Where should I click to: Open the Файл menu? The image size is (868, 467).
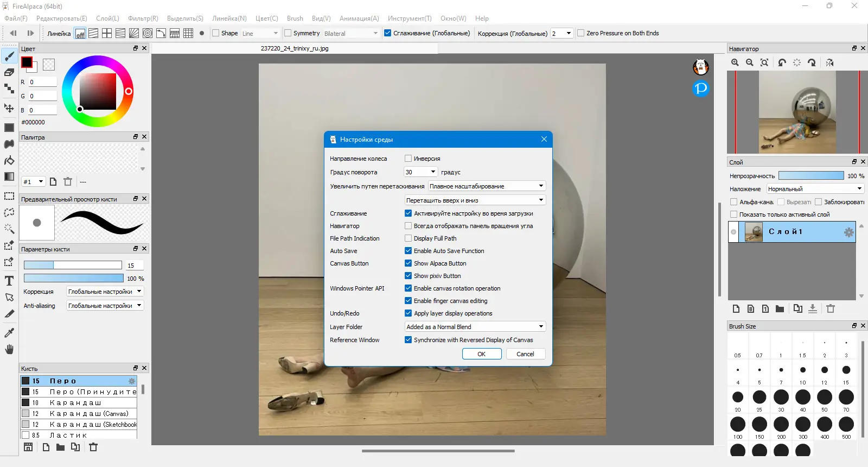click(x=16, y=18)
